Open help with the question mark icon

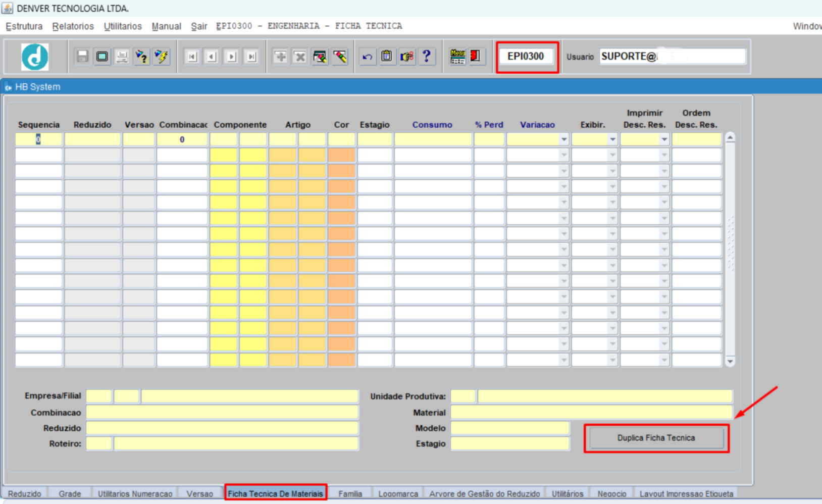coord(427,57)
